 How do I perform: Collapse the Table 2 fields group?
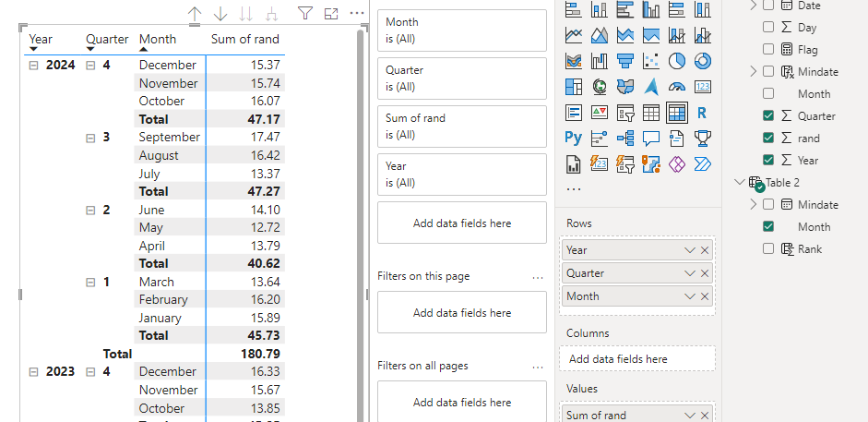[x=740, y=182]
